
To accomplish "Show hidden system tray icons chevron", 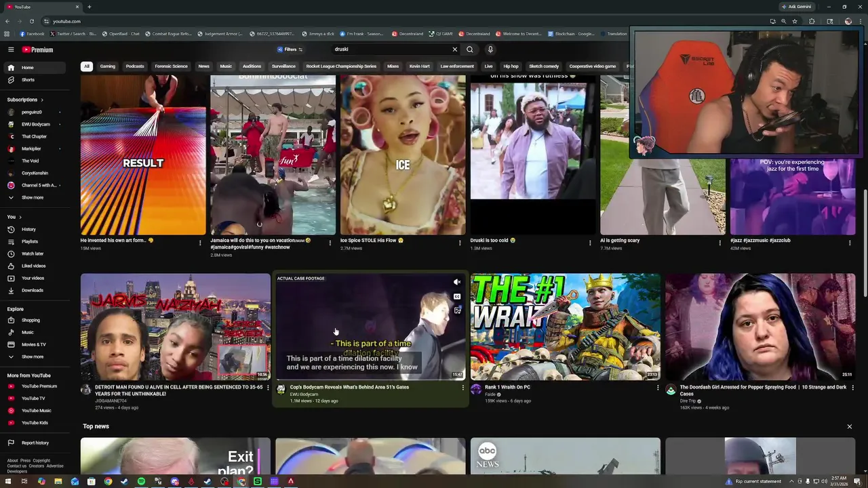I will 791,481.
